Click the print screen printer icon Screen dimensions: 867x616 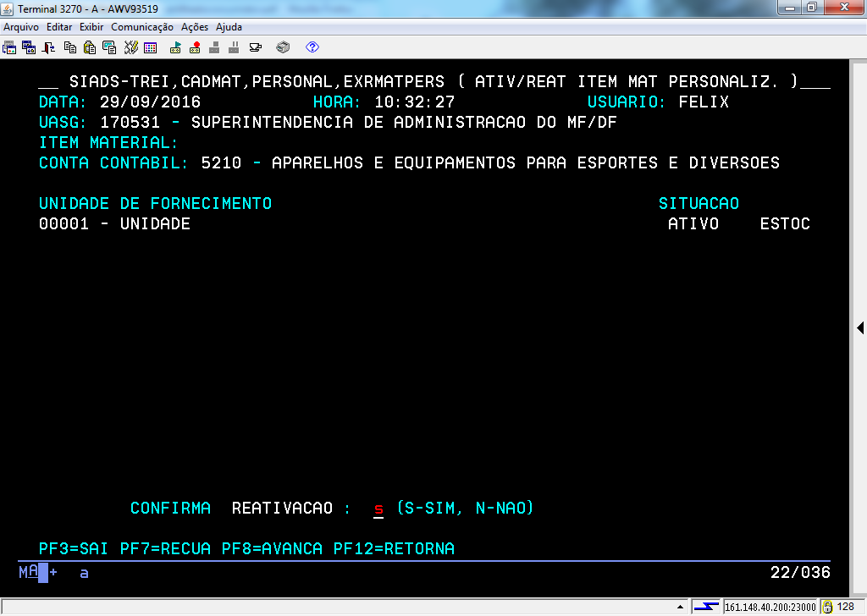pyautogui.click(x=283, y=47)
